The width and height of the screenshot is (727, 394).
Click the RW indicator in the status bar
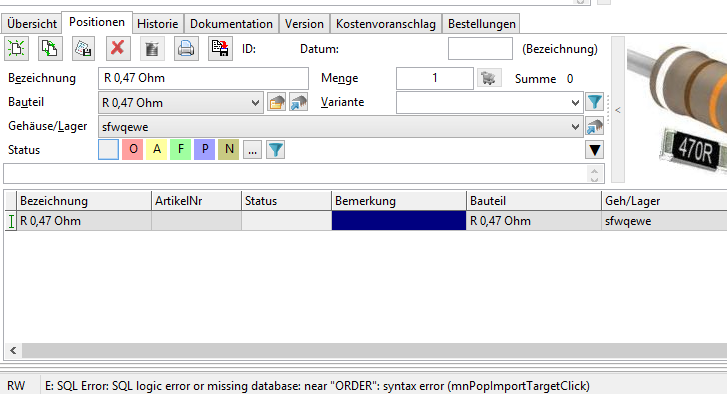tap(16, 386)
